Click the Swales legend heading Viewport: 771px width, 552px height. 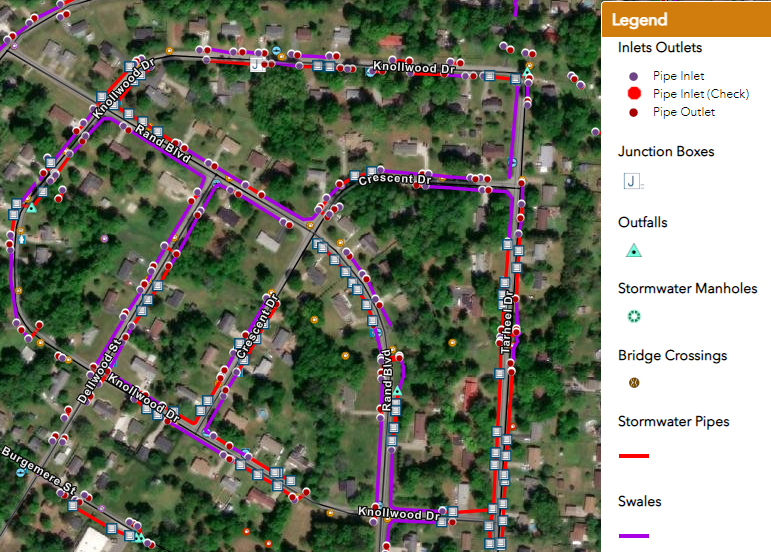(639, 501)
